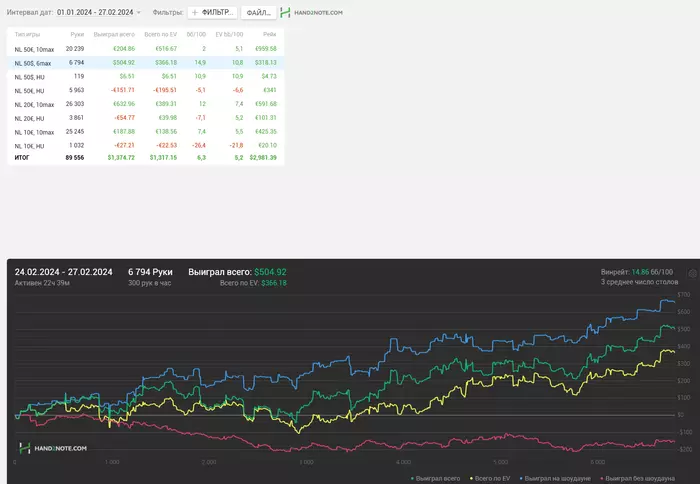
Task: Toggle green 'Выиграл всего' legend dot
Action: (413, 478)
